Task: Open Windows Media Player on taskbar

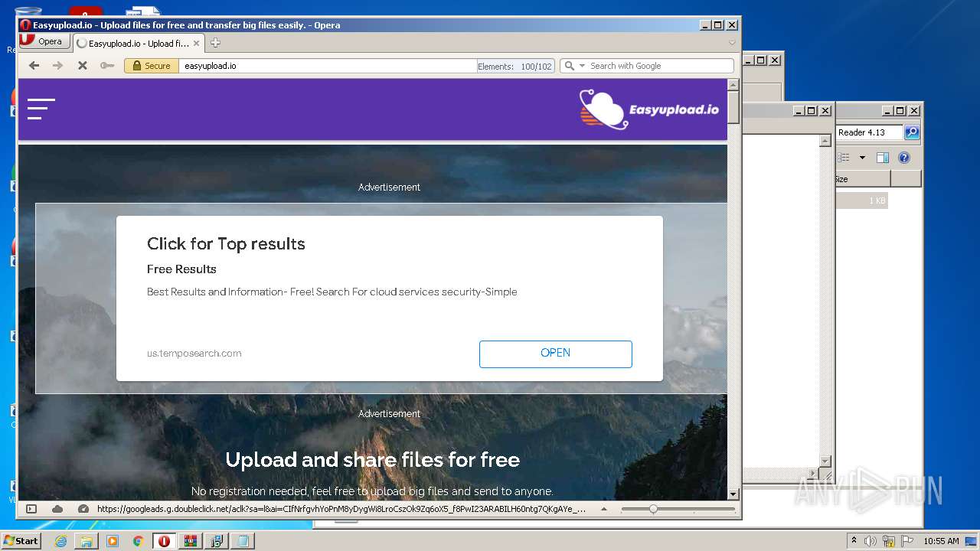Action: tap(113, 541)
